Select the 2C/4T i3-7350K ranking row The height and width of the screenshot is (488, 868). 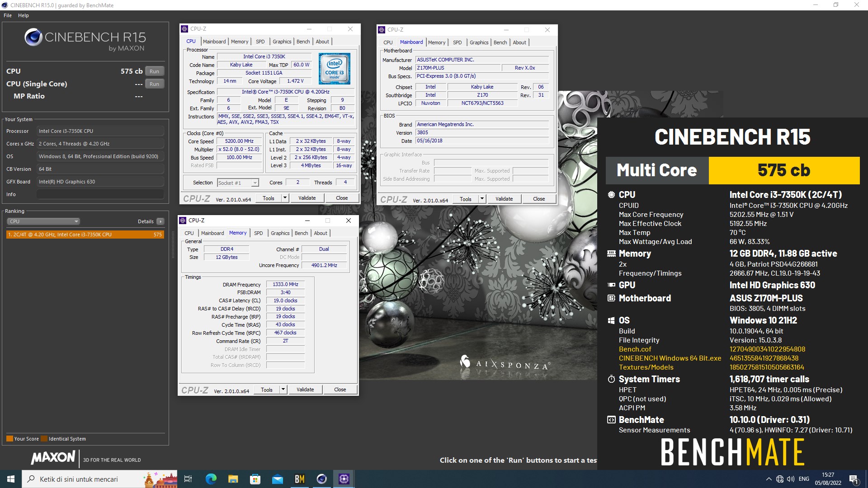(x=85, y=235)
